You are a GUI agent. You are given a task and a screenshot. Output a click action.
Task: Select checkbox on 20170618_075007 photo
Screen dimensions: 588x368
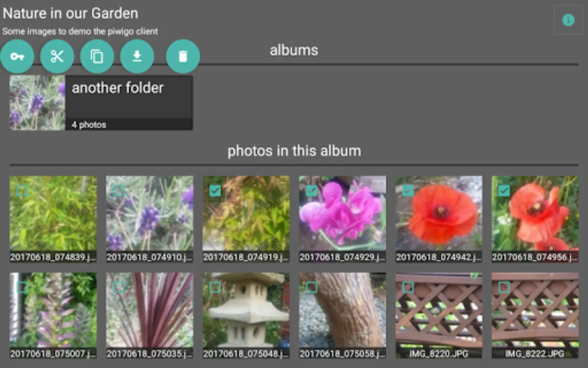pos(22,287)
